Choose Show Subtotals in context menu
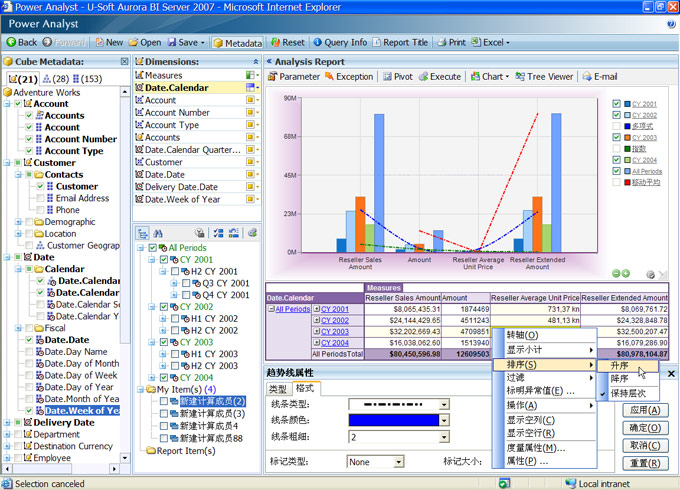 coord(544,350)
